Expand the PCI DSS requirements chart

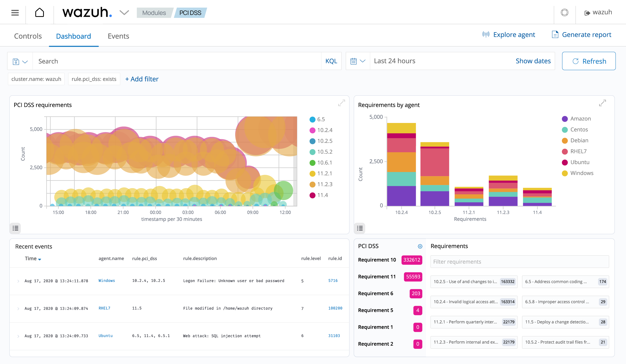[342, 103]
